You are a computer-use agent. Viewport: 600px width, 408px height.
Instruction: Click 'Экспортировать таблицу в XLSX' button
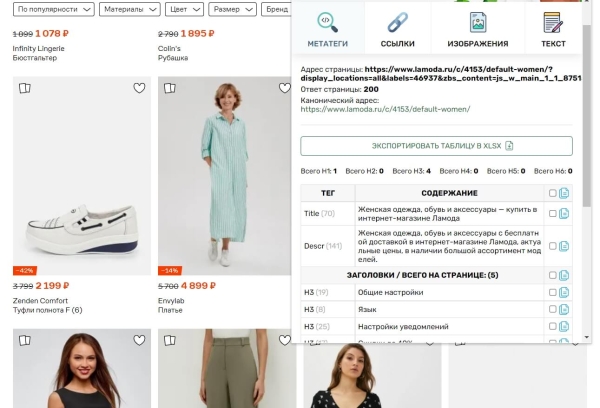pyautogui.click(x=436, y=146)
